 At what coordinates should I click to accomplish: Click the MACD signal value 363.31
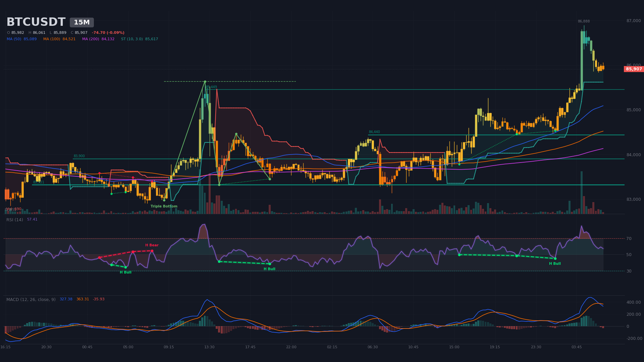[83, 299]
